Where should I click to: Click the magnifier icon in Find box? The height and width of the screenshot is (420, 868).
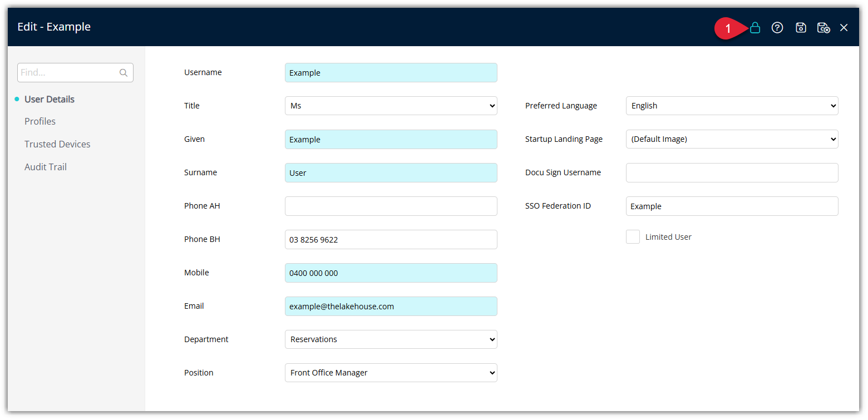(x=124, y=73)
